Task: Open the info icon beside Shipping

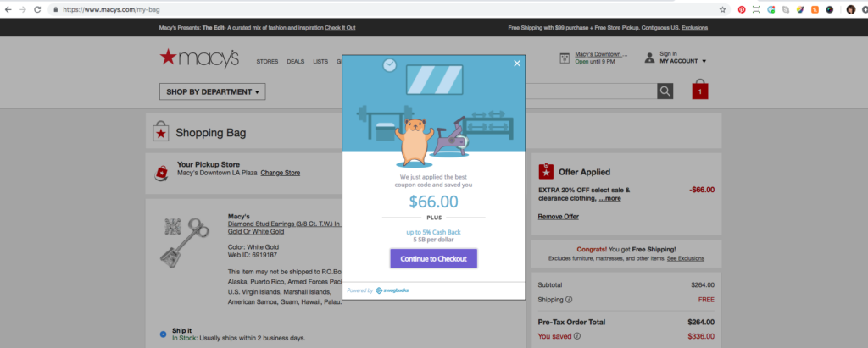Action: (569, 300)
